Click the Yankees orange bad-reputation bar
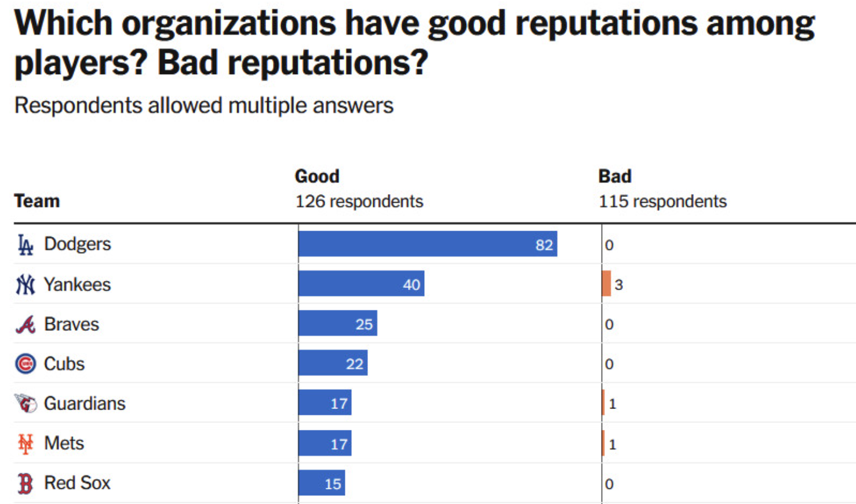 pyautogui.click(x=606, y=284)
